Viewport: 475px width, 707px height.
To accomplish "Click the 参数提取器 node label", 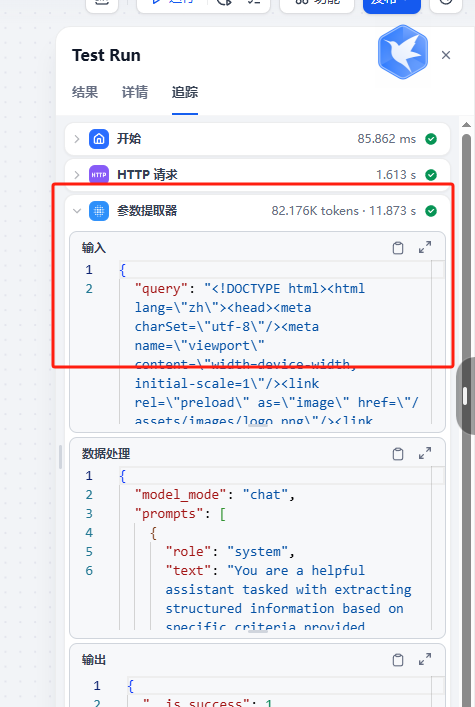I will click(x=147, y=211).
